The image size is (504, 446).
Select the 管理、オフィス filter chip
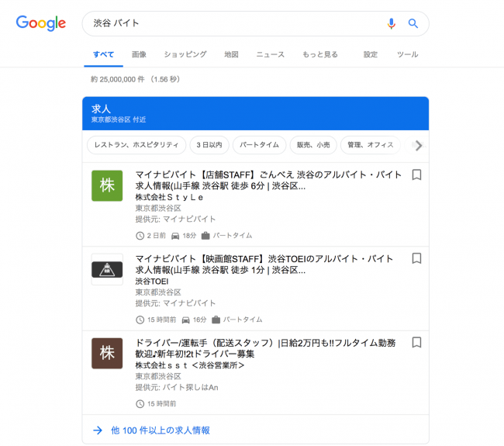coord(371,145)
